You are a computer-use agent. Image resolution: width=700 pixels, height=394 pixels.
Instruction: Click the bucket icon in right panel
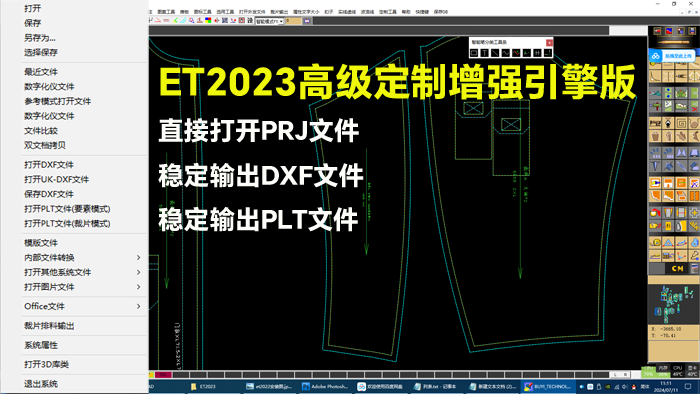click(655, 136)
